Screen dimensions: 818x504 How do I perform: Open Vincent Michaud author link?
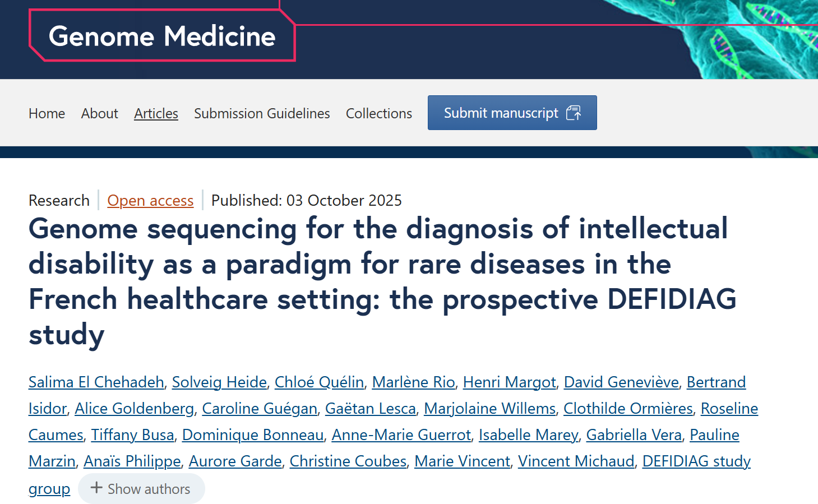coord(576,461)
